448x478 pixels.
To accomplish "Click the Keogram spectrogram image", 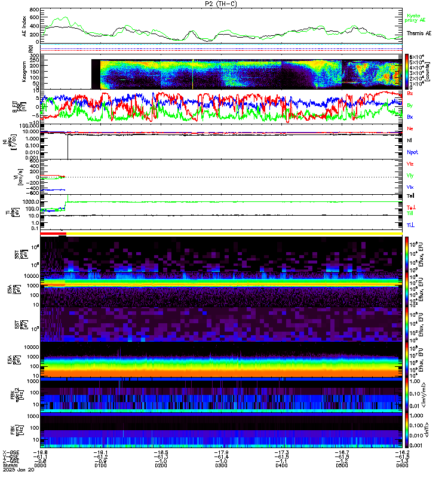I will coord(247,74).
